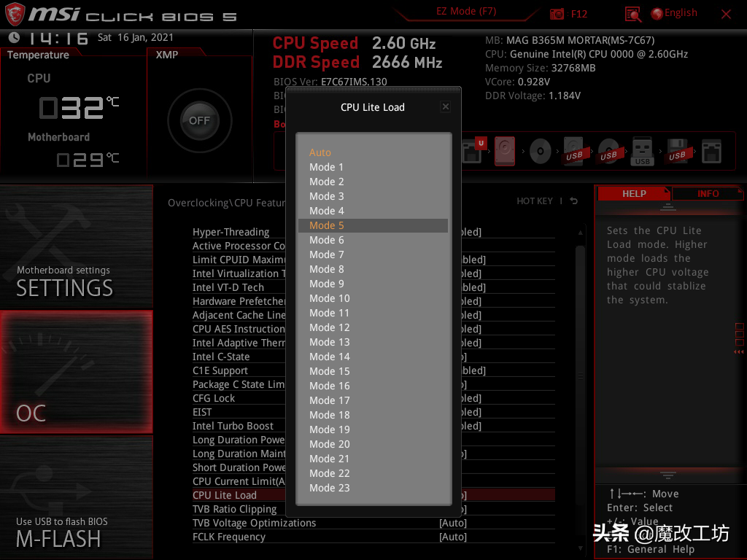Take a screenshot with F12 camera icon

[557, 14]
